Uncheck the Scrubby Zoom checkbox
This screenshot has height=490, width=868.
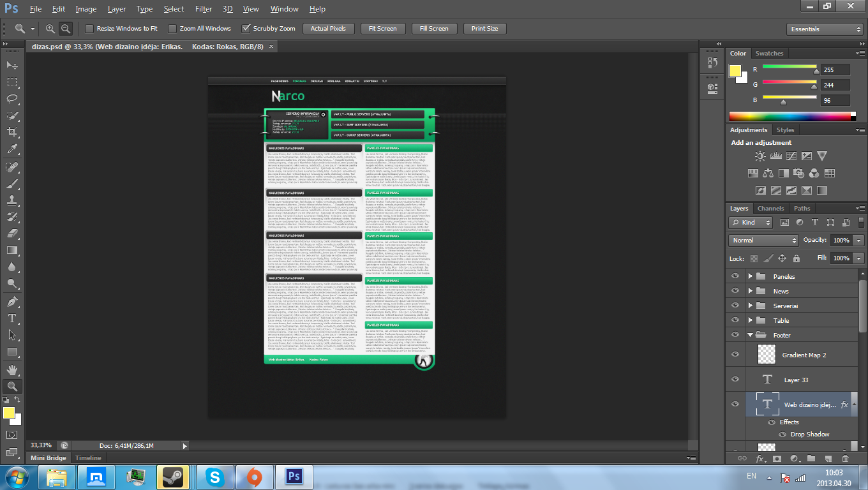[x=246, y=29]
